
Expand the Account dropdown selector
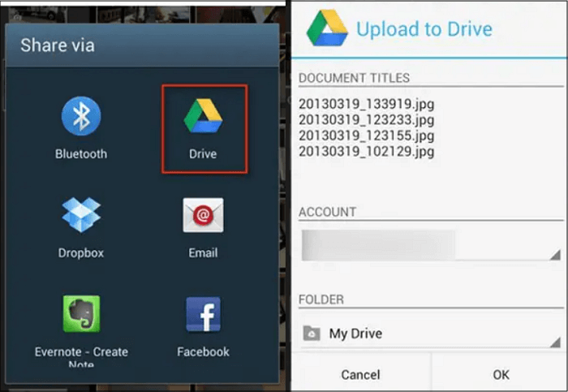coord(430,245)
